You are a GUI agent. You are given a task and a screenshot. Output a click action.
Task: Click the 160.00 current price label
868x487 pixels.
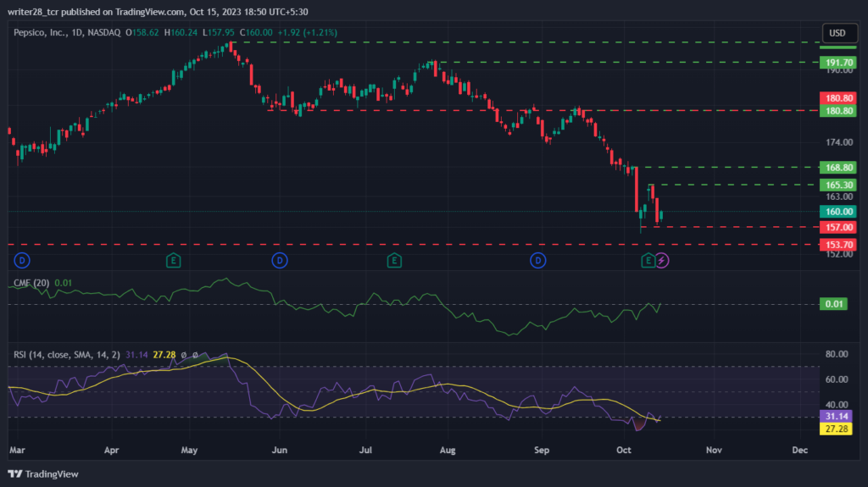coord(838,212)
